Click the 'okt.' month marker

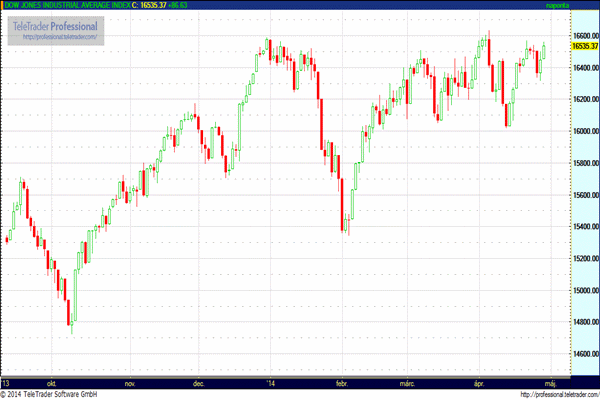[x=52, y=384]
